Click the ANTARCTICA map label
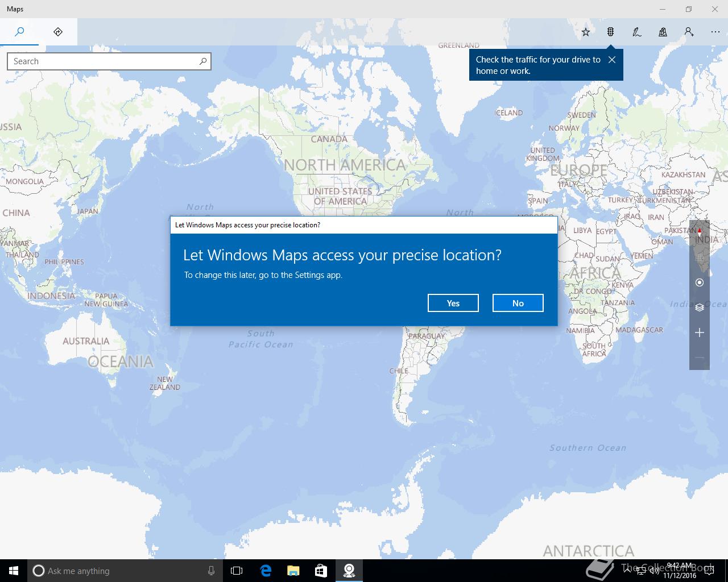This screenshot has height=582, width=728. point(589,551)
